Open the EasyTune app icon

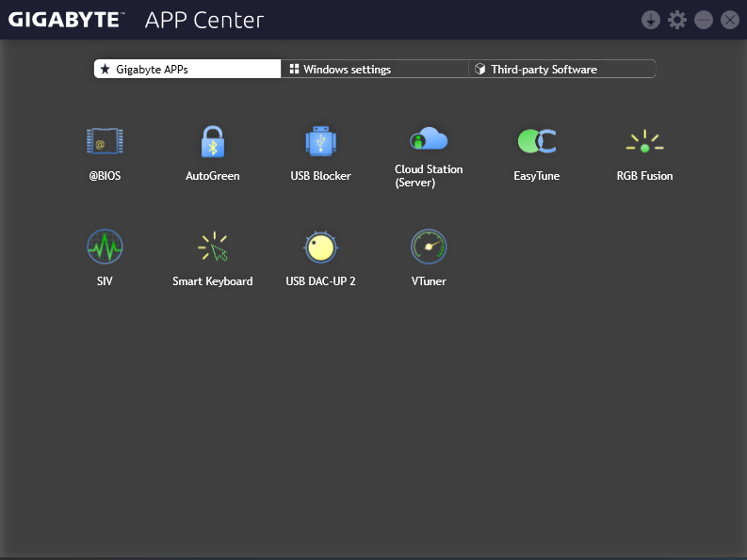point(537,141)
